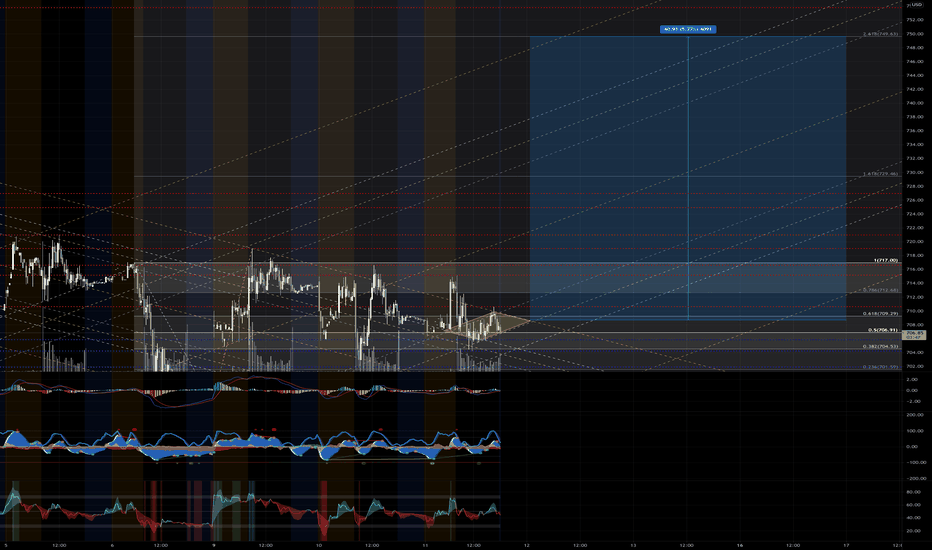Image resolution: width=932 pixels, height=550 pixels.
Task: Select the 1(717.00) Fibonacci level label
Action: [886, 260]
